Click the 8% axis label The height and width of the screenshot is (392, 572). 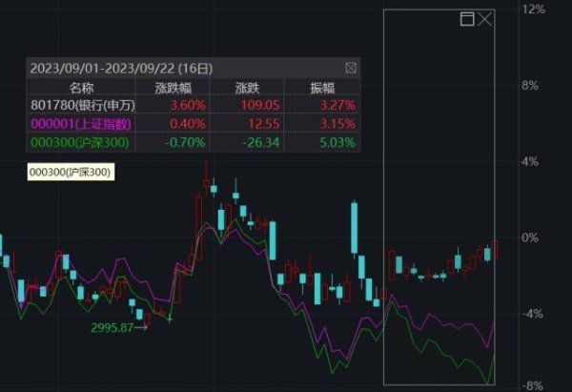pos(531,86)
